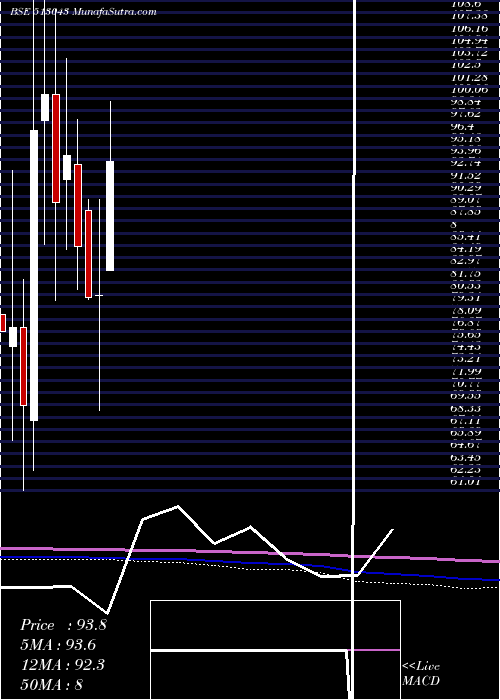Click the 71.99 price axis label
Image resolution: width=500 pixels, height=700 pixels.
point(464,371)
